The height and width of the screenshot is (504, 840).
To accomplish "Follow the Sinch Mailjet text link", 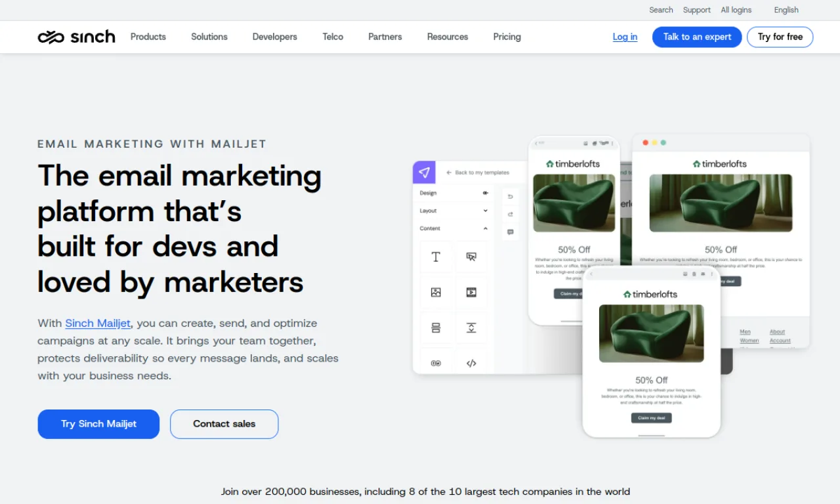I will point(98,323).
